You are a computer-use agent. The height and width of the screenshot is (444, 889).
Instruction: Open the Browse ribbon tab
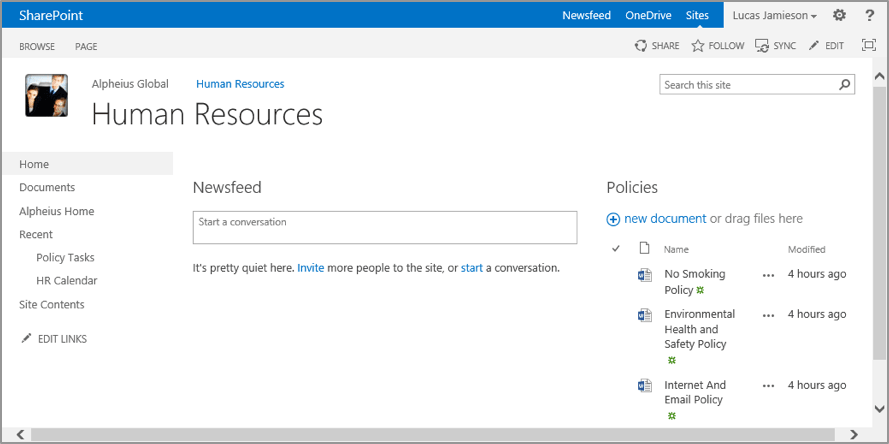[37, 46]
